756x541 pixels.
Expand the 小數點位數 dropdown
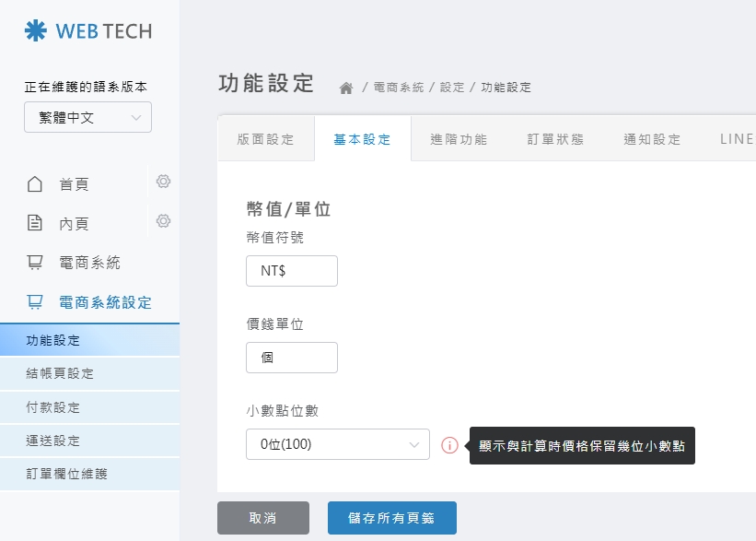click(x=337, y=444)
